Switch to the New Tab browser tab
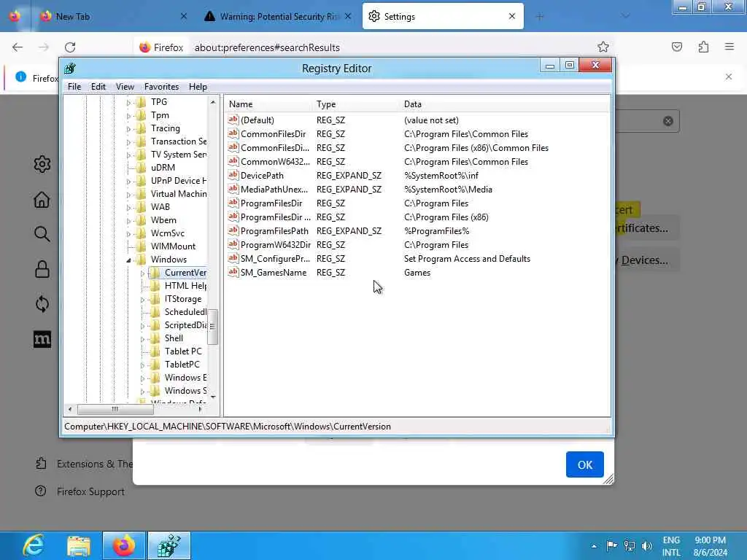Image resolution: width=747 pixels, height=560 pixels. (x=115, y=16)
